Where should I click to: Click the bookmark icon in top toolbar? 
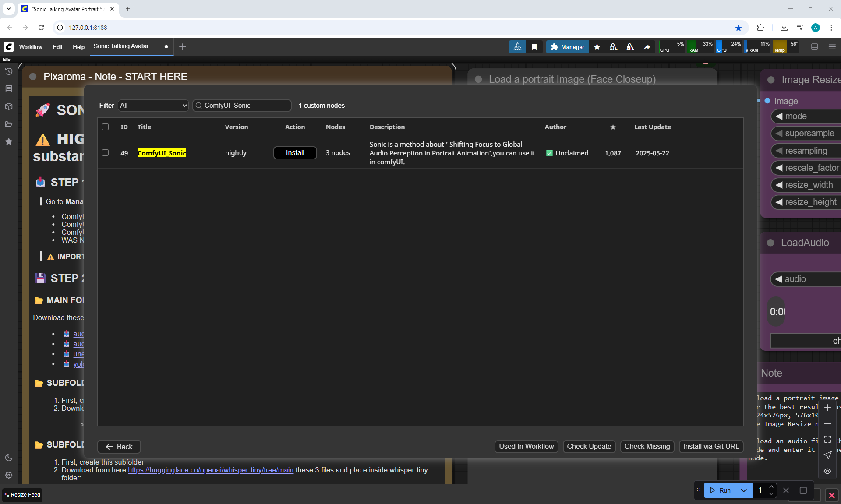click(x=534, y=47)
